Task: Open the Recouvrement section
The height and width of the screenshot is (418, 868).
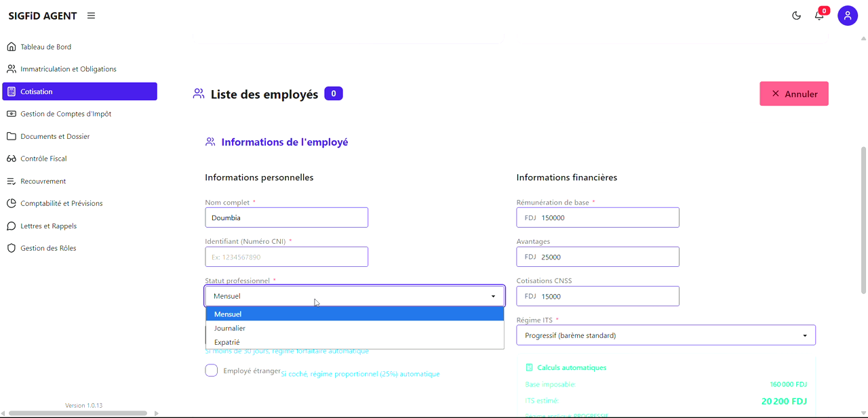Action: click(x=10, y=180)
